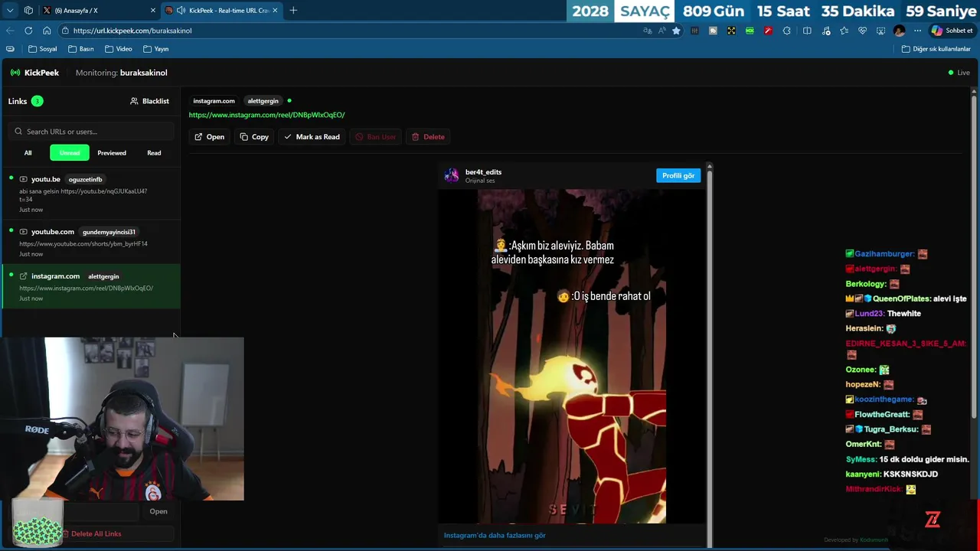Click the equalizer extension icon
The image size is (980, 551).
[694, 31]
